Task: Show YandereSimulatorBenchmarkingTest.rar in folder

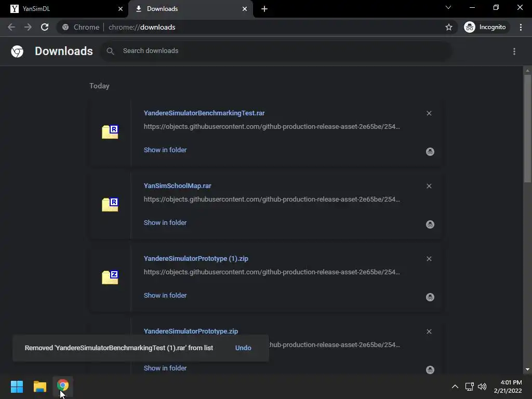Action: pos(165,150)
